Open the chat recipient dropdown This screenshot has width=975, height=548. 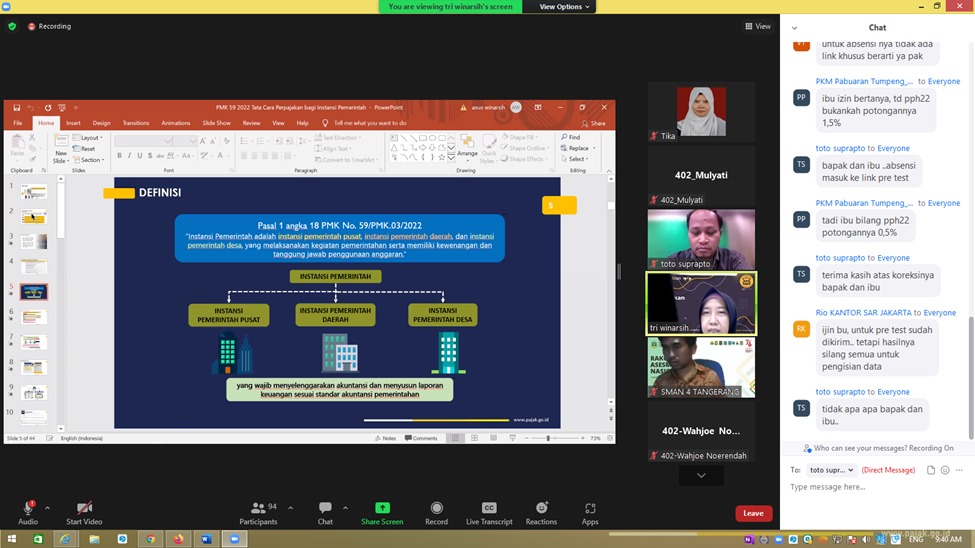tap(832, 470)
